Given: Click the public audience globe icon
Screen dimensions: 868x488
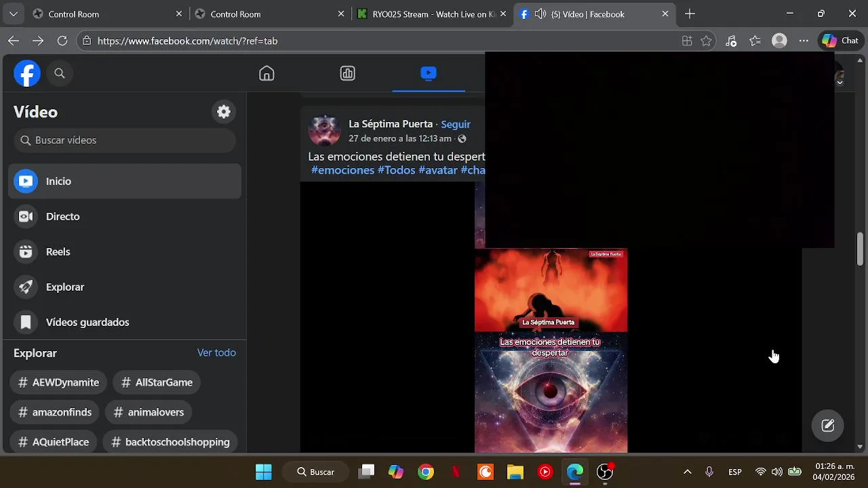Looking at the screenshot, I should point(462,138).
